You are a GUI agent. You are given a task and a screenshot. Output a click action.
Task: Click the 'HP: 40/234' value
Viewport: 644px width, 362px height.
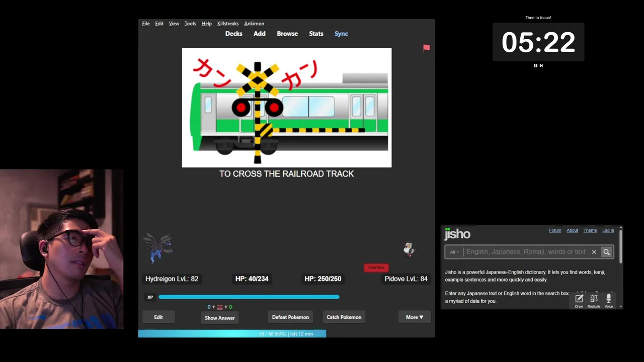pos(252,279)
